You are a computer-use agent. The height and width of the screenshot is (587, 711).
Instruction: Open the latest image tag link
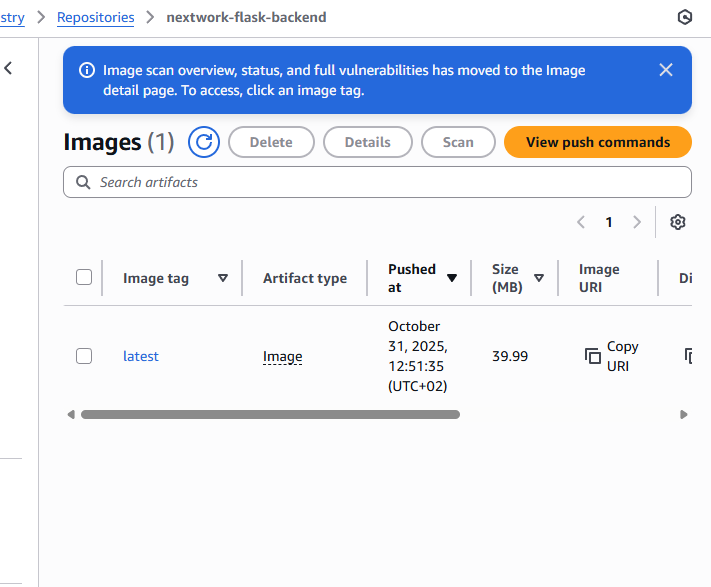[x=140, y=356]
